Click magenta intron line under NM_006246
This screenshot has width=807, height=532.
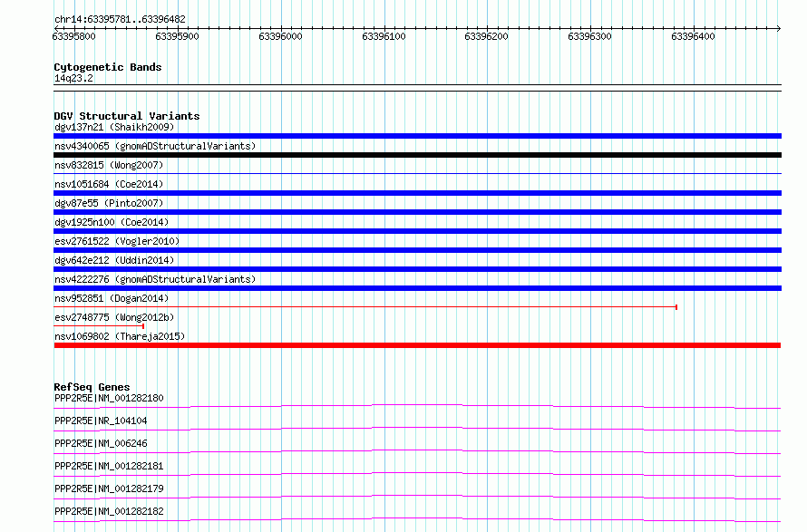pos(417,451)
